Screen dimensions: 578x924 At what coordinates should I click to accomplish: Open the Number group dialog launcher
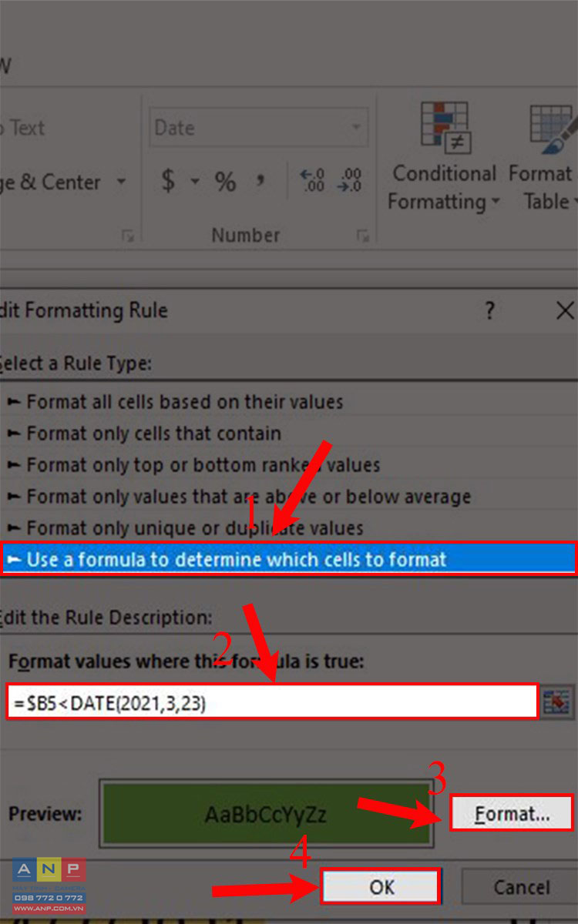(361, 236)
